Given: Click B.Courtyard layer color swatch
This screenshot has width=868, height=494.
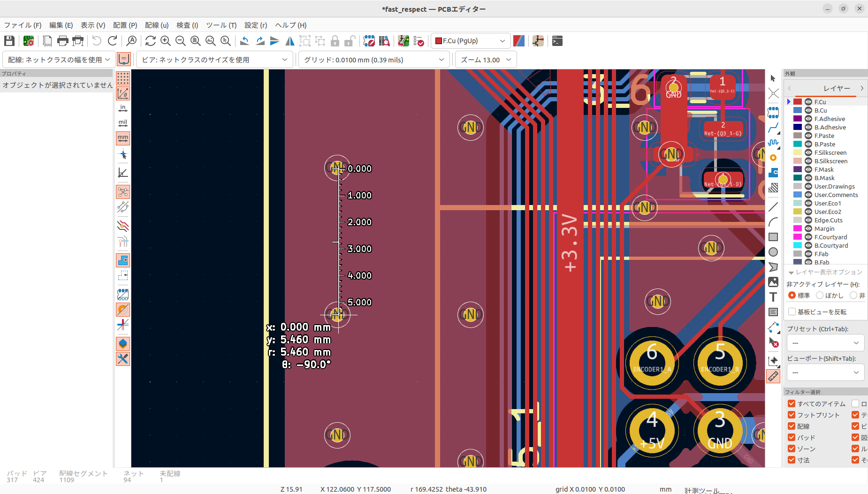Looking at the screenshot, I should [798, 245].
